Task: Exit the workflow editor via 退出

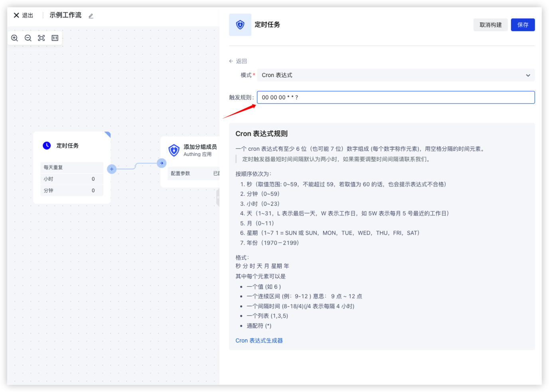Action: pos(24,15)
